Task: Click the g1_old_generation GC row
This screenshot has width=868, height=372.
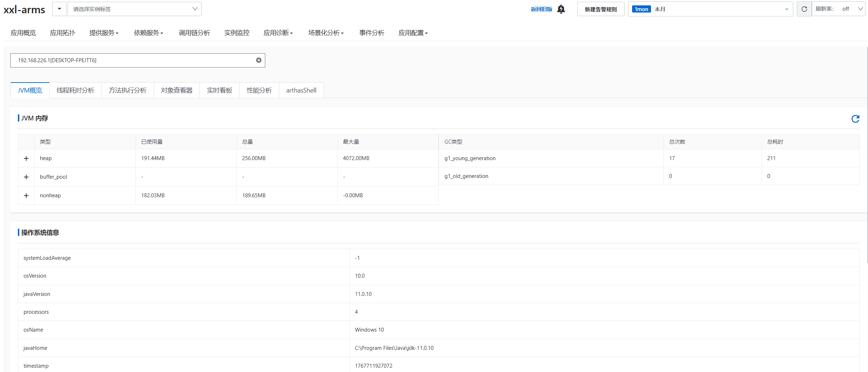Action: click(x=649, y=176)
